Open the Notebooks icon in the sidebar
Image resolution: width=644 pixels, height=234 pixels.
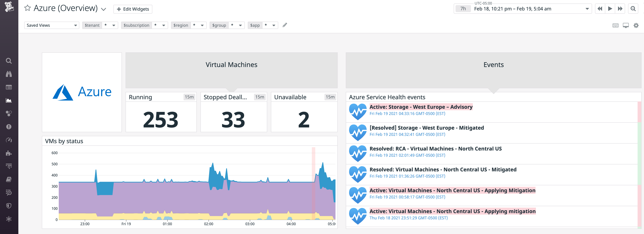pos(9,179)
